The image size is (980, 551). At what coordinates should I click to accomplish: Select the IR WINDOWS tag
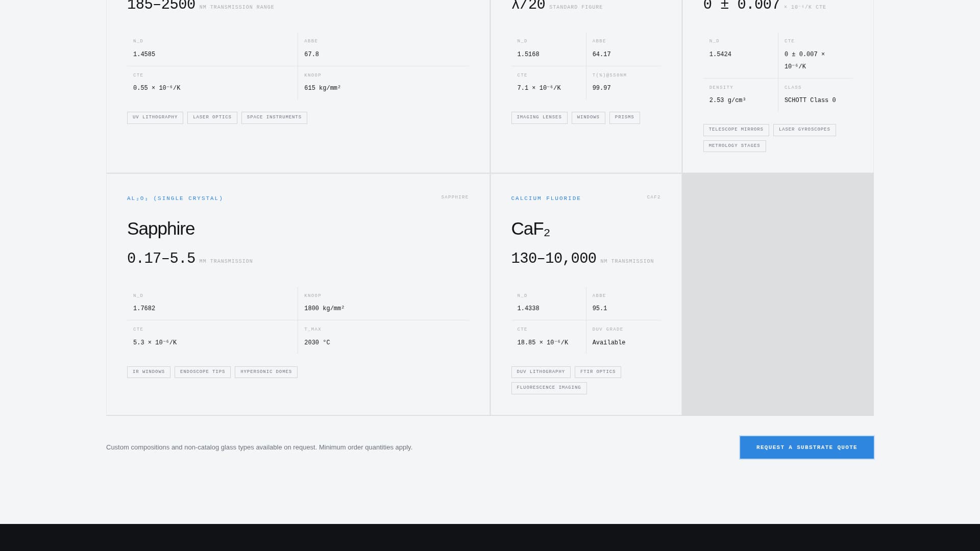coord(149,371)
